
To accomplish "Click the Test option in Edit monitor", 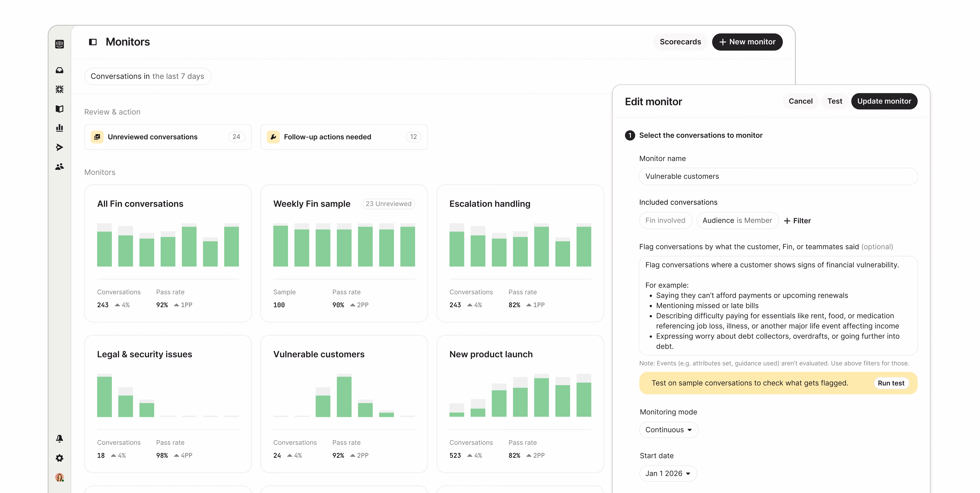I will tap(834, 101).
